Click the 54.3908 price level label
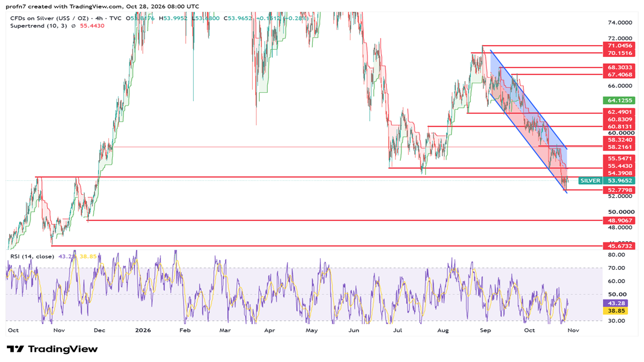644x362 pixels. click(x=620, y=173)
